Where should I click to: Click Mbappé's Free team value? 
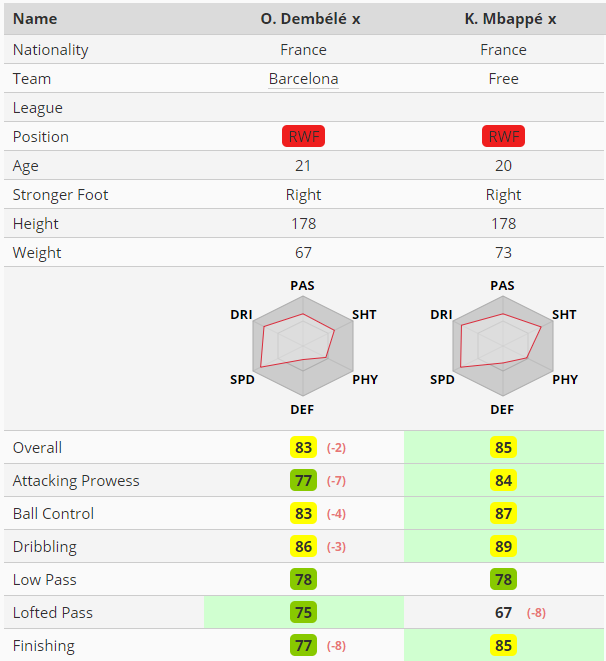pos(503,79)
